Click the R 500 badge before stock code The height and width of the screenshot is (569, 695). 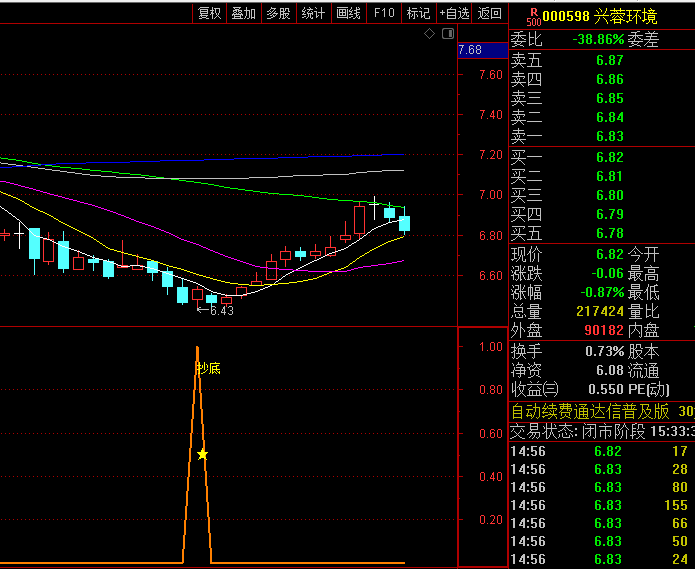(533, 15)
